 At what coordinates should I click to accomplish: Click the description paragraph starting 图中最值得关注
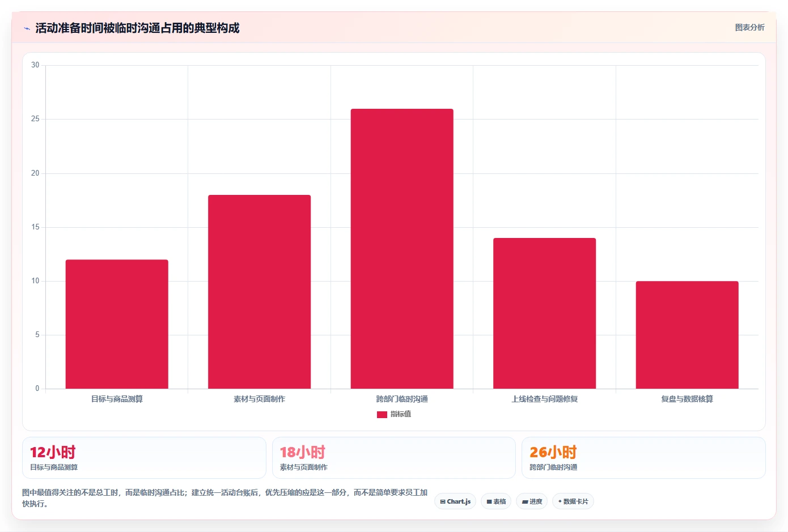[x=225, y=498]
